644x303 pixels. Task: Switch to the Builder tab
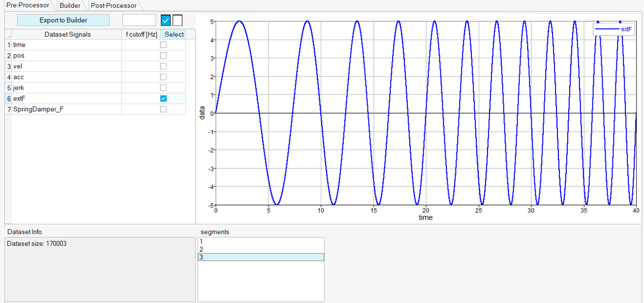click(69, 5)
